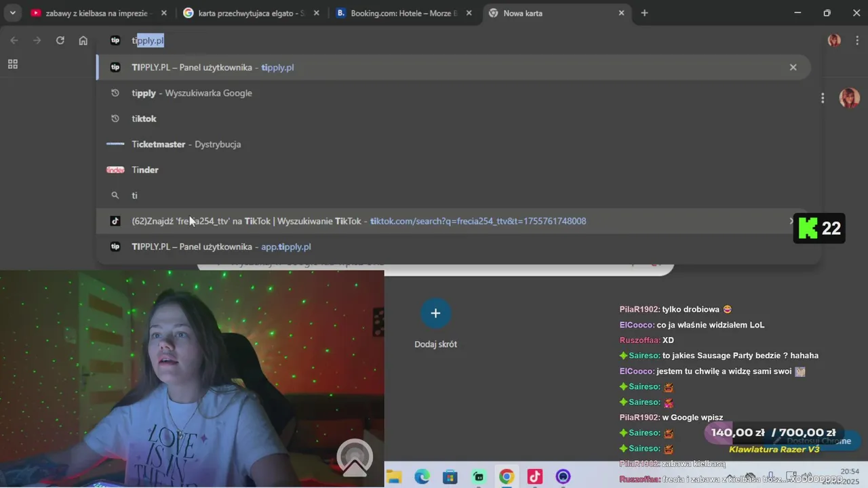Open a new tab with plus button

(x=644, y=13)
